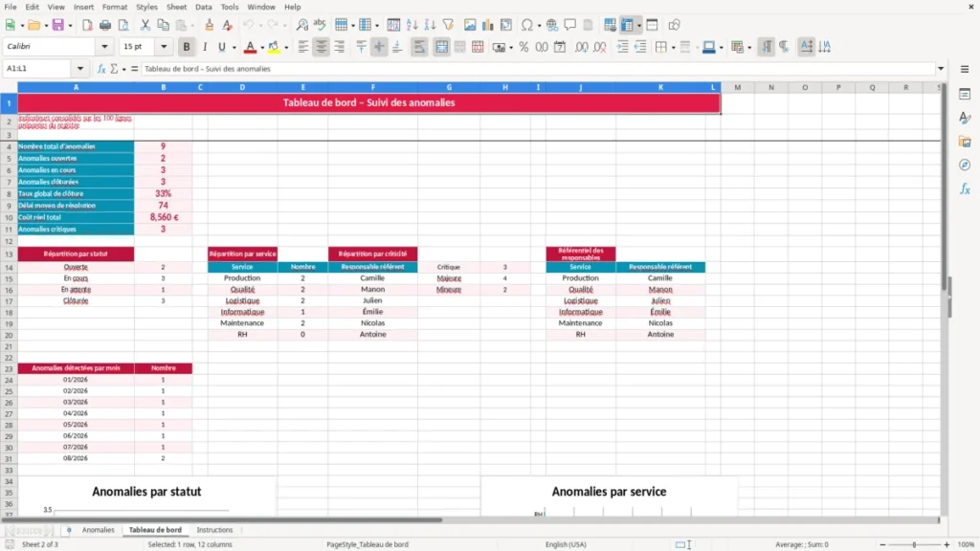Toggle Align Left

pyautogui.click(x=303, y=47)
